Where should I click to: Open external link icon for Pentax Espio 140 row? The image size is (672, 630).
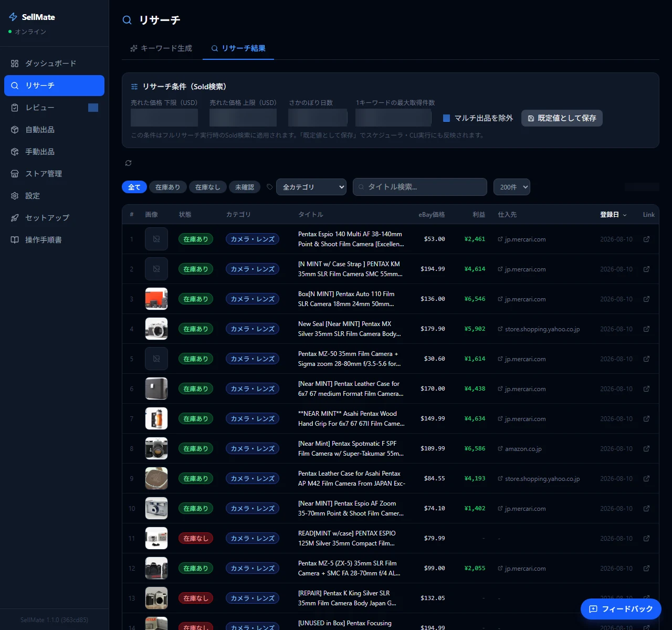coord(646,239)
